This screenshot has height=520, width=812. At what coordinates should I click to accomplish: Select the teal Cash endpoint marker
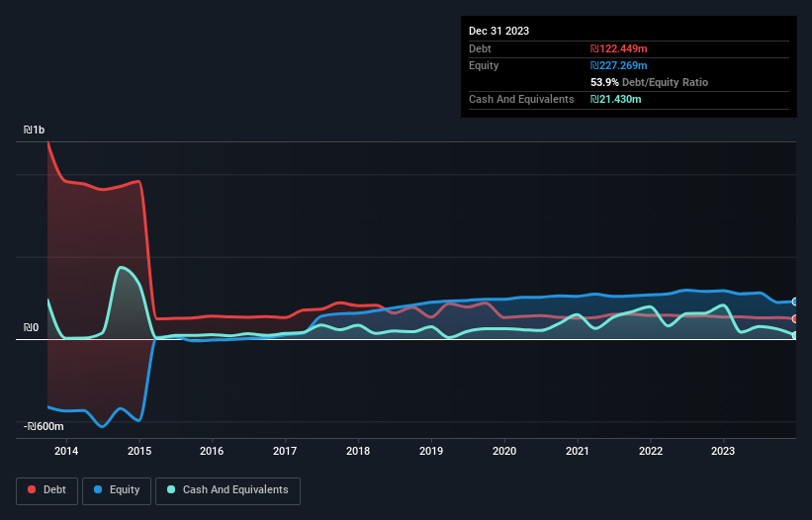click(795, 335)
